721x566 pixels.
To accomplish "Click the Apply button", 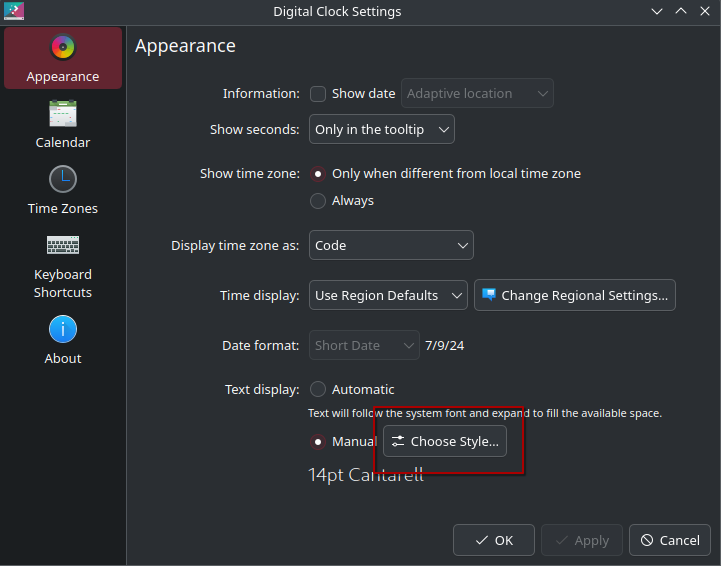I will [x=582, y=540].
